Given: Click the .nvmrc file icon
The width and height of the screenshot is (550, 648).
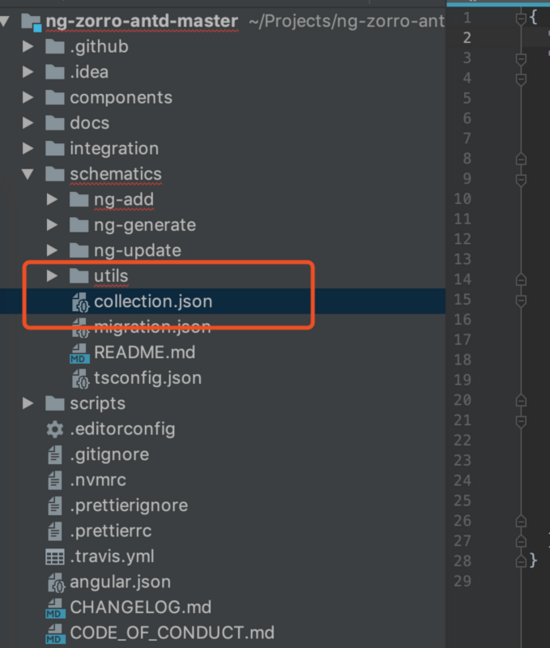Looking at the screenshot, I should pos(55,481).
